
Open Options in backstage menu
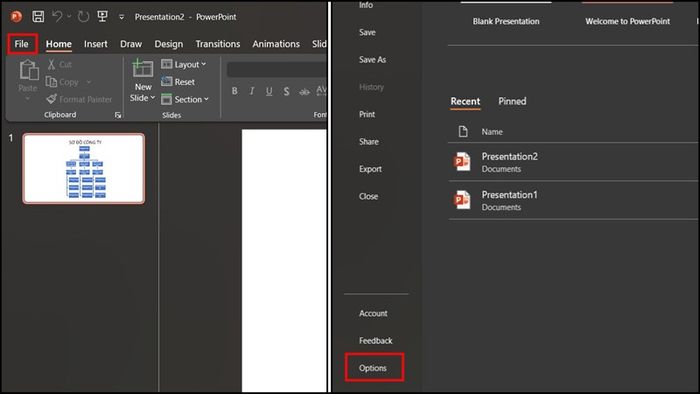[373, 368]
